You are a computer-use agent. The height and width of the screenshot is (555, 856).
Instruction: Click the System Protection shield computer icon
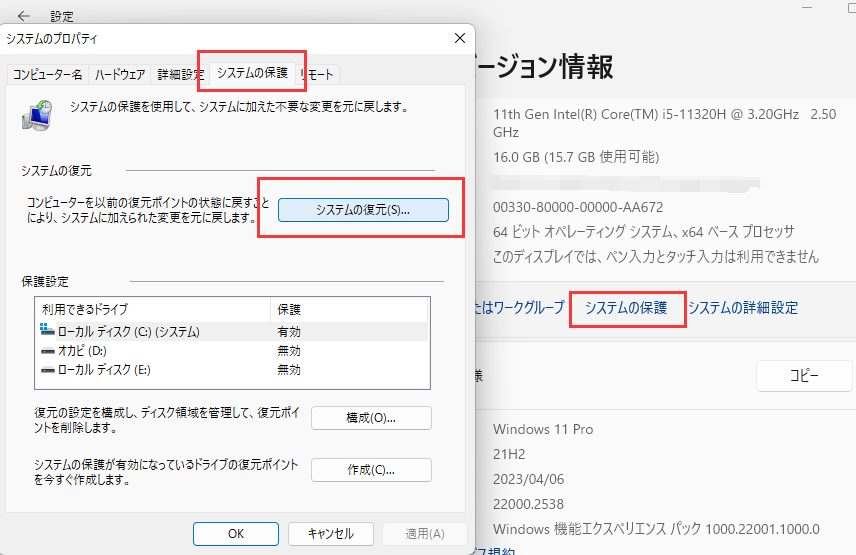pos(38,115)
